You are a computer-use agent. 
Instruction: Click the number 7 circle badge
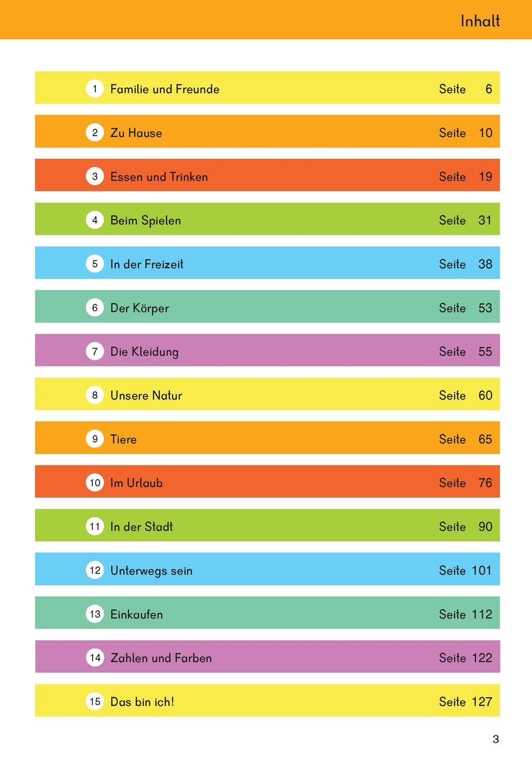[x=95, y=351]
